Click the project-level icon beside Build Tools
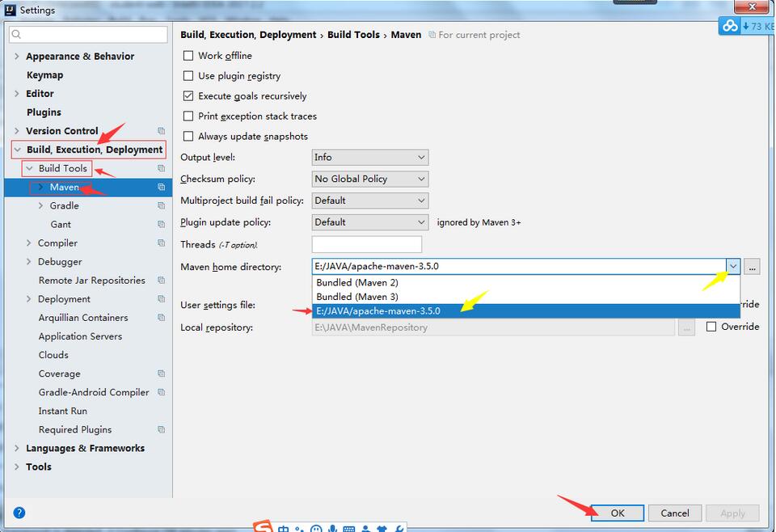The width and height of the screenshot is (776, 532). pyautogui.click(x=162, y=168)
